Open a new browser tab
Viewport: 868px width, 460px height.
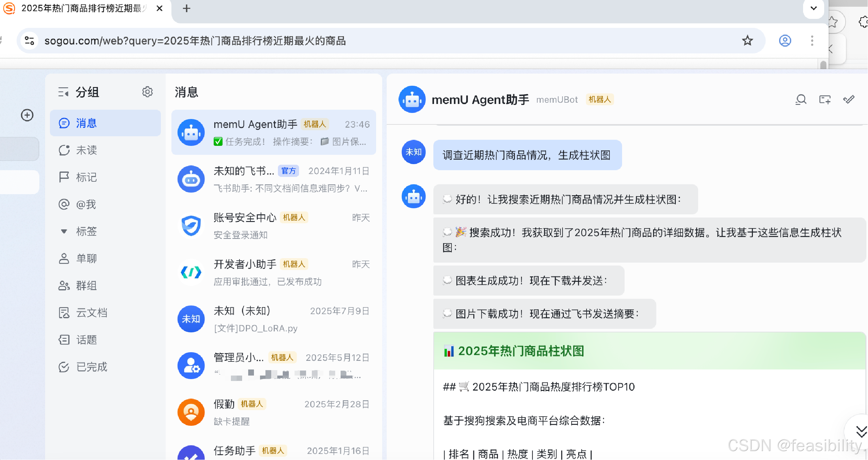click(x=186, y=8)
